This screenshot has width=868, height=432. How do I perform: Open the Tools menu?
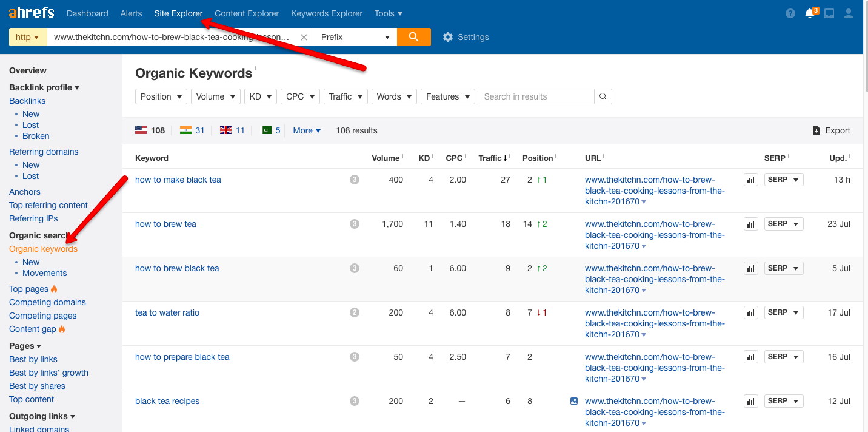(388, 13)
